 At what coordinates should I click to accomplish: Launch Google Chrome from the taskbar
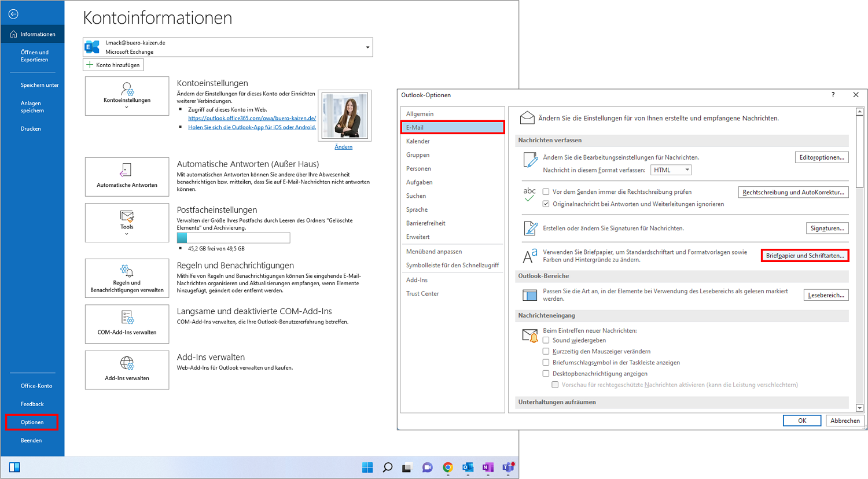click(448, 467)
